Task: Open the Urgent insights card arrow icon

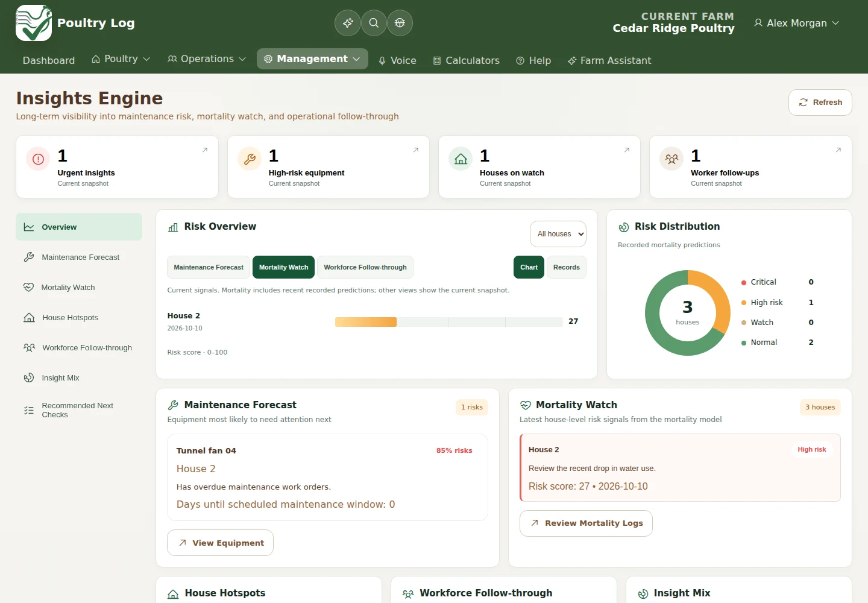Action: point(205,150)
